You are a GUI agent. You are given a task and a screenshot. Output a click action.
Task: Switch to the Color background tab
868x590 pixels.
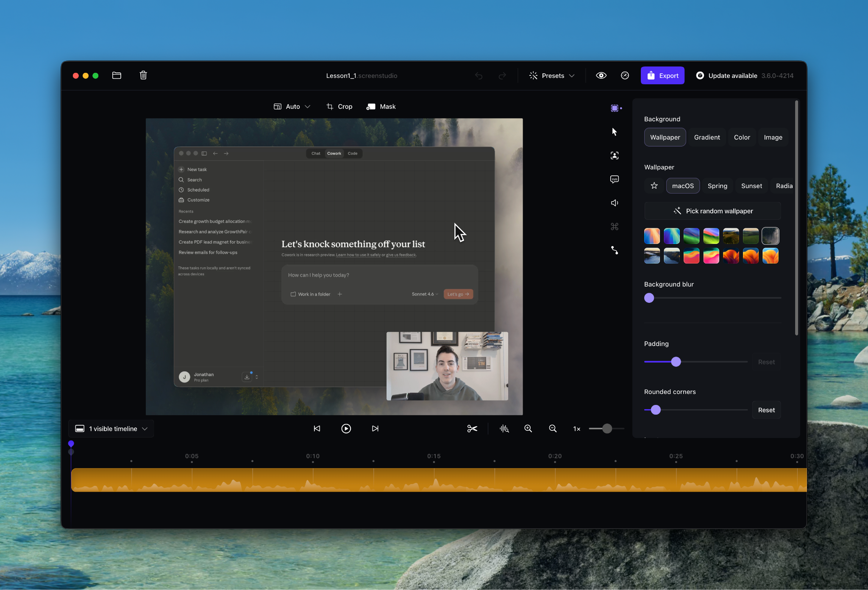click(742, 137)
